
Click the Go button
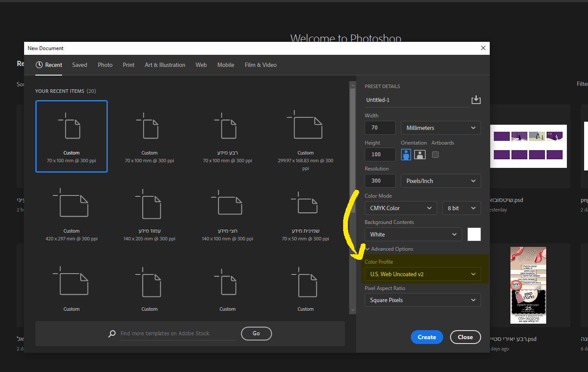pyautogui.click(x=256, y=333)
